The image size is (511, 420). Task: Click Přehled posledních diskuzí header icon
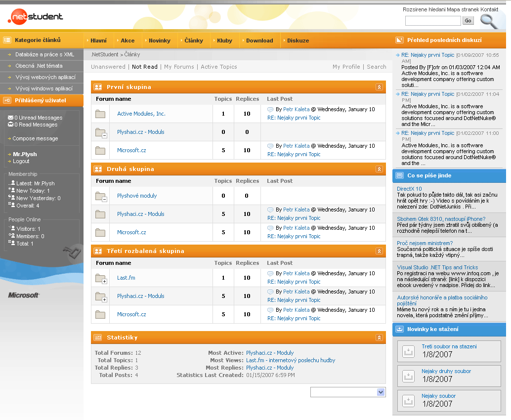(x=399, y=40)
